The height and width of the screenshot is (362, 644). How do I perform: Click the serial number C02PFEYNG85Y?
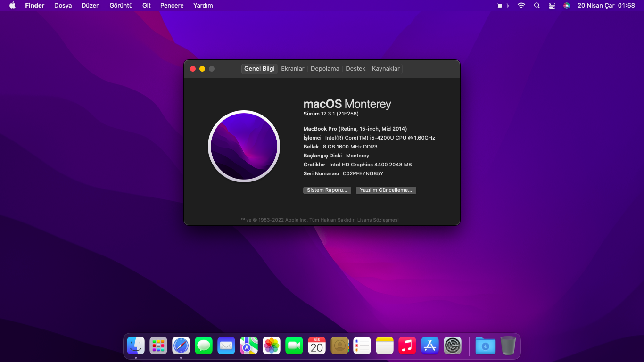pyautogui.click(x=363, y=173)
